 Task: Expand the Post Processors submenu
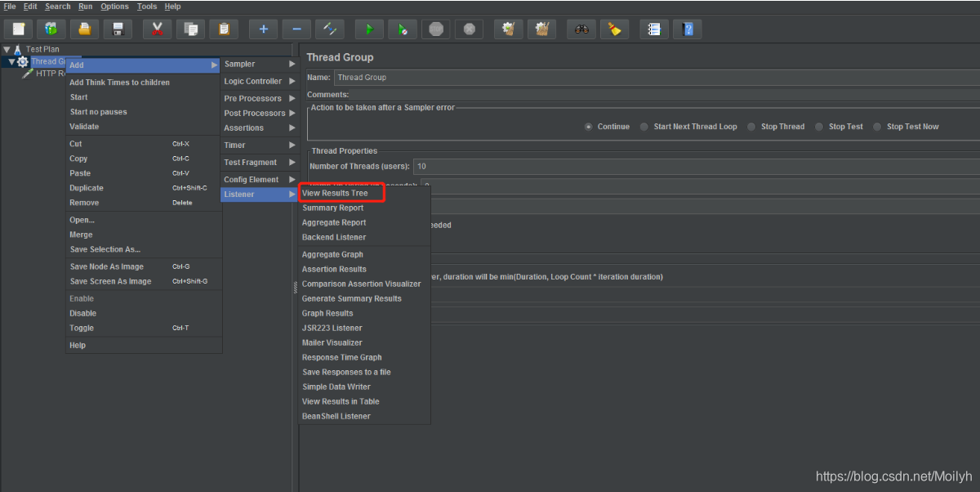(260, 113)
